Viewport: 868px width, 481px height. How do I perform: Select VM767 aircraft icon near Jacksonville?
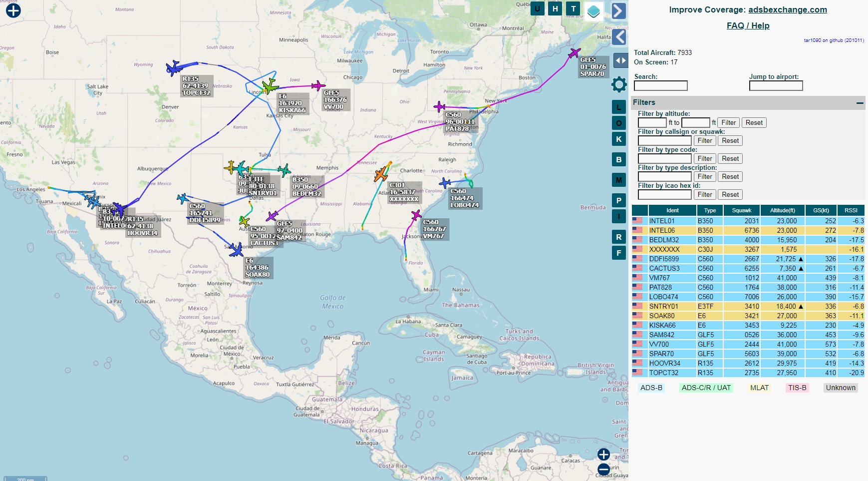416,215
